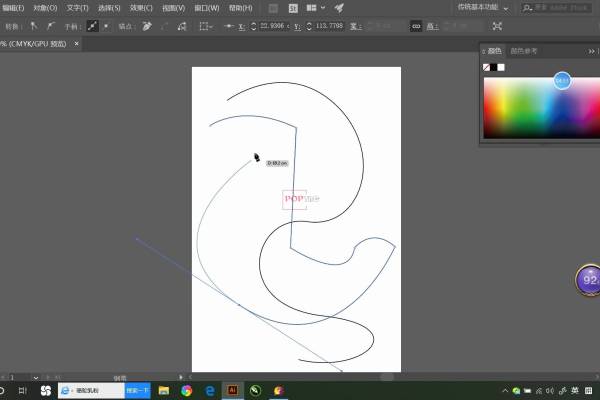The image size is (600, 400).
Task: Click the Y coordinate stepper arrows
Action: point(309,26)
